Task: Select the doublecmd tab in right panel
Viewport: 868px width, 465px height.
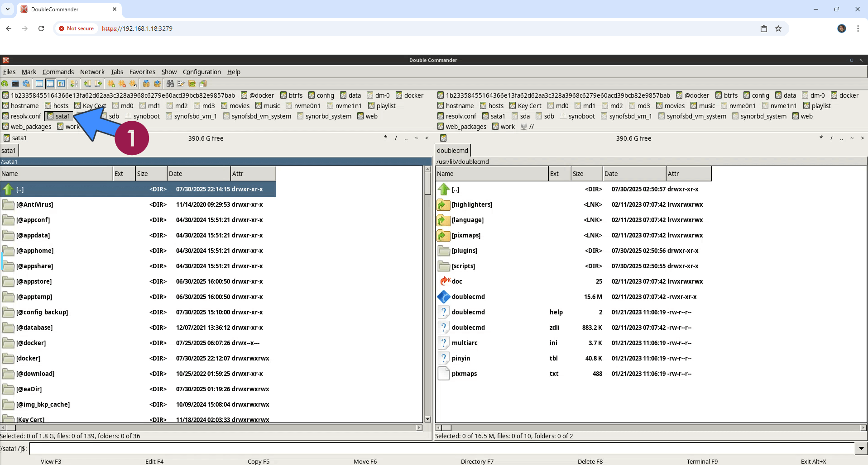Action: coord(452,151)
